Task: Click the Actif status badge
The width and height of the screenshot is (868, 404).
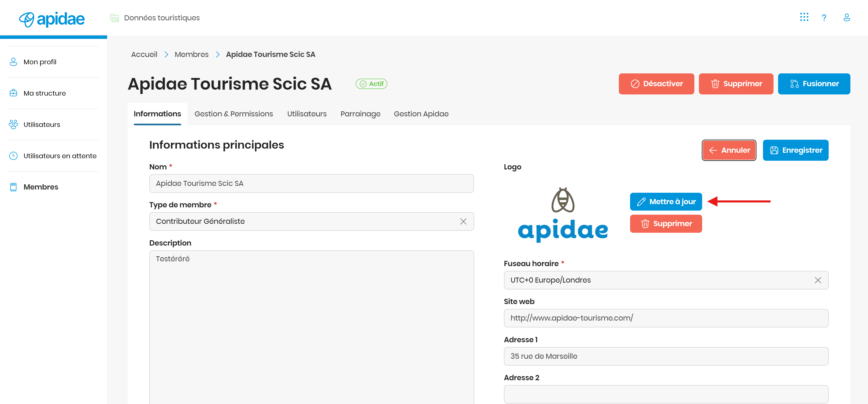Action: [x=371, y=84]
